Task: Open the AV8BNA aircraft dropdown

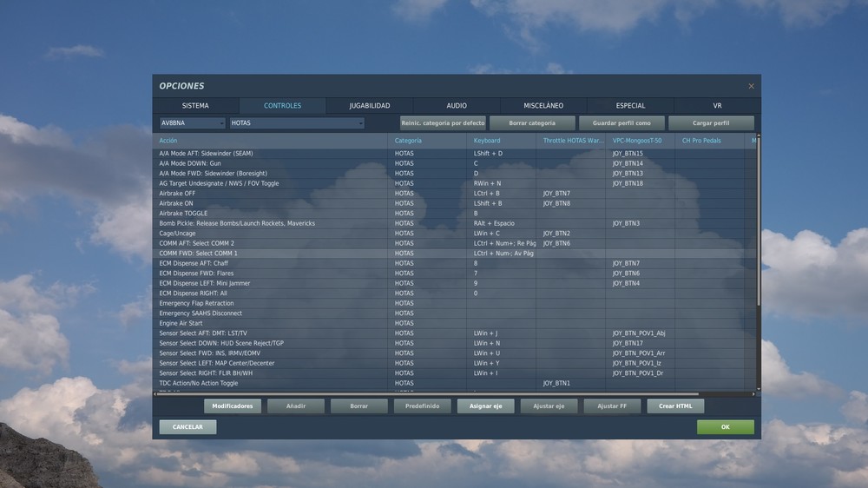Action: [192, 123]
